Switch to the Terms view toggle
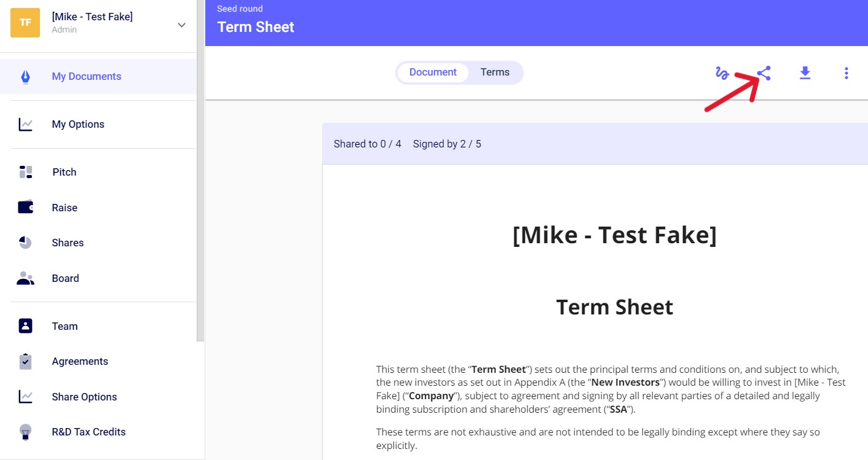 (495, 72)
